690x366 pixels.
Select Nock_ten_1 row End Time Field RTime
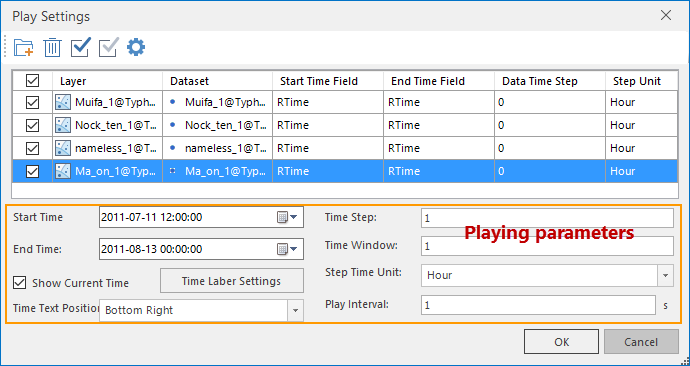point(439,125)
